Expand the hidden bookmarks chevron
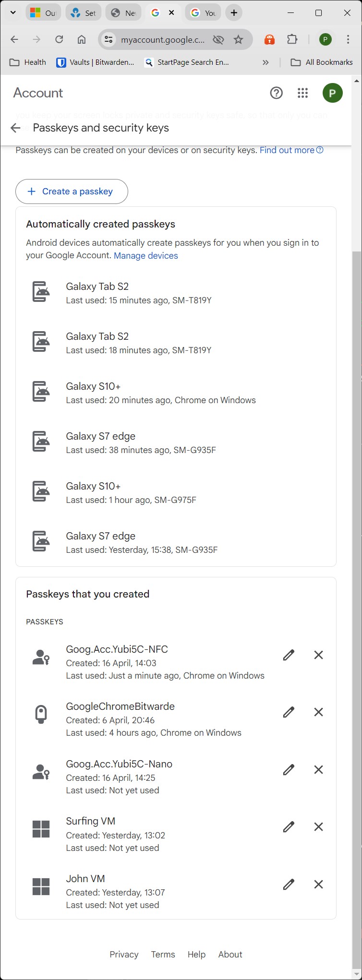This screenshot has width=362, height=980. 265,62
